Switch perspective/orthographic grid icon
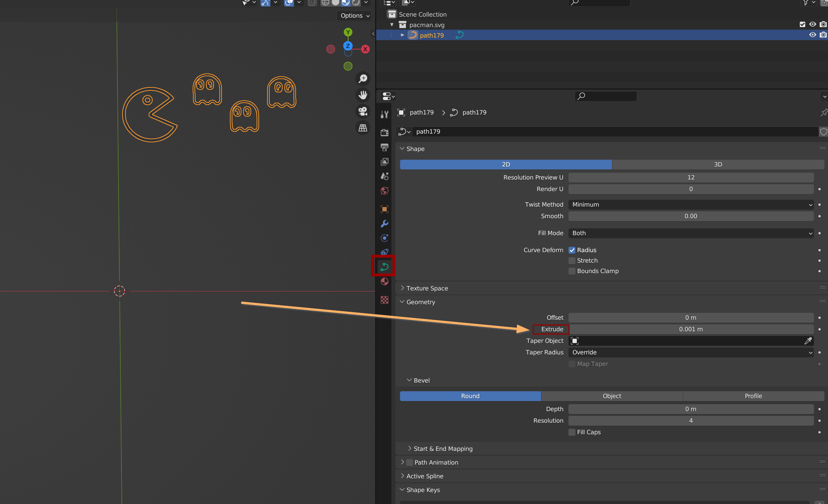828x504 pixels. point(362,128)
